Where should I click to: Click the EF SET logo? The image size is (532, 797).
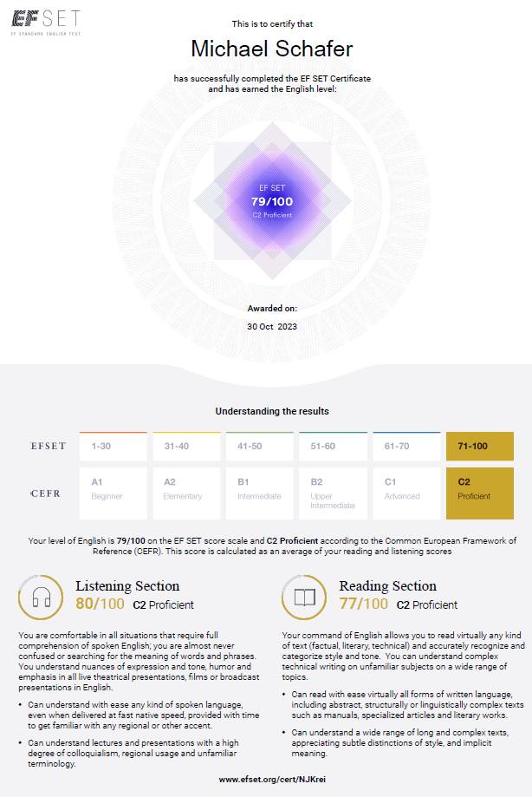46,23
